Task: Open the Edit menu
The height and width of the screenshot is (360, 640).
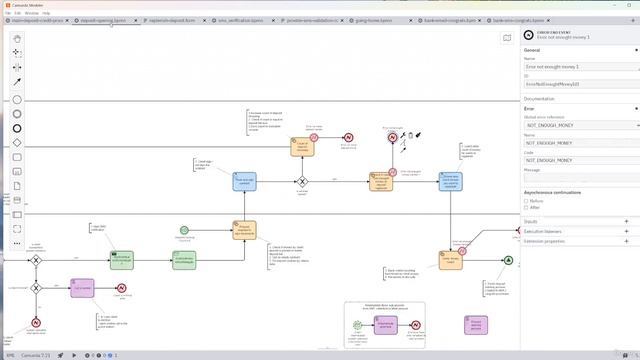Action: pos(18,13)
